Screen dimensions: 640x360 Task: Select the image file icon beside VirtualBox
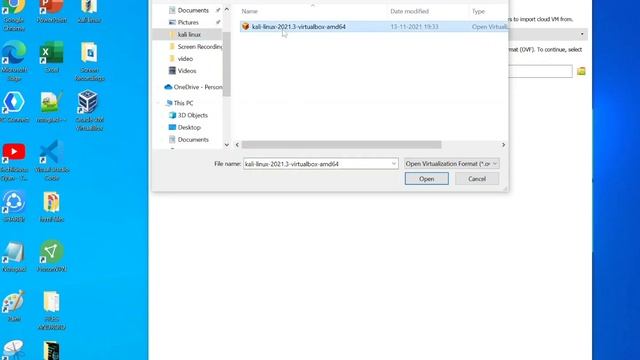click(51, 106)
